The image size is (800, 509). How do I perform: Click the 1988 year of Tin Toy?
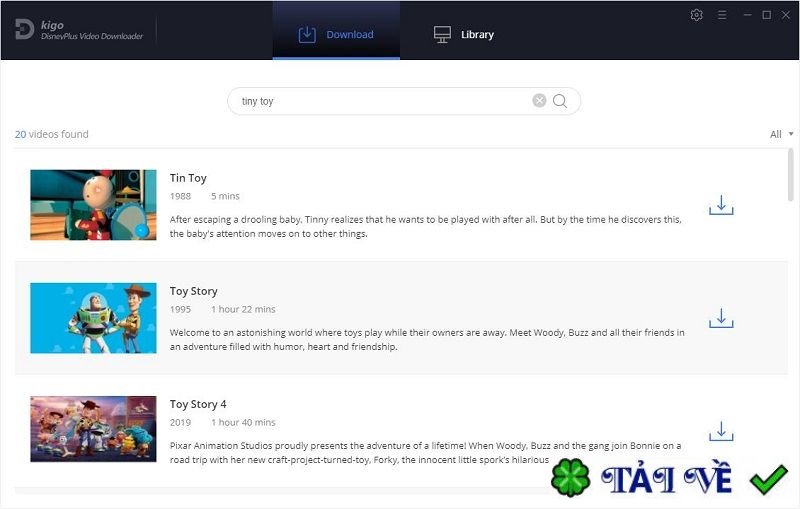(180, 196)
